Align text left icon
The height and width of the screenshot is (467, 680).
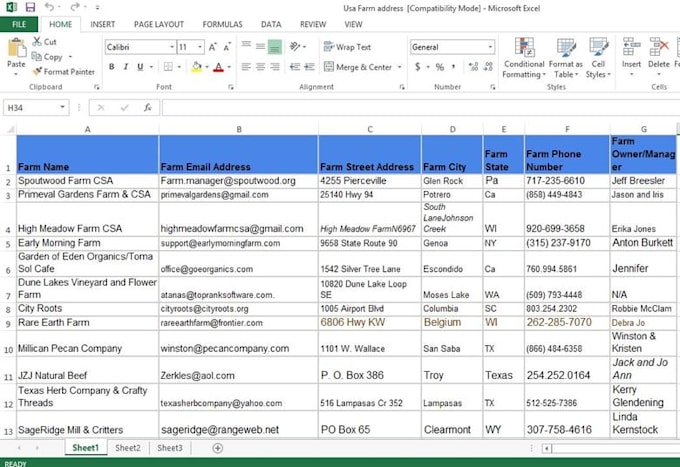[246, 67]
